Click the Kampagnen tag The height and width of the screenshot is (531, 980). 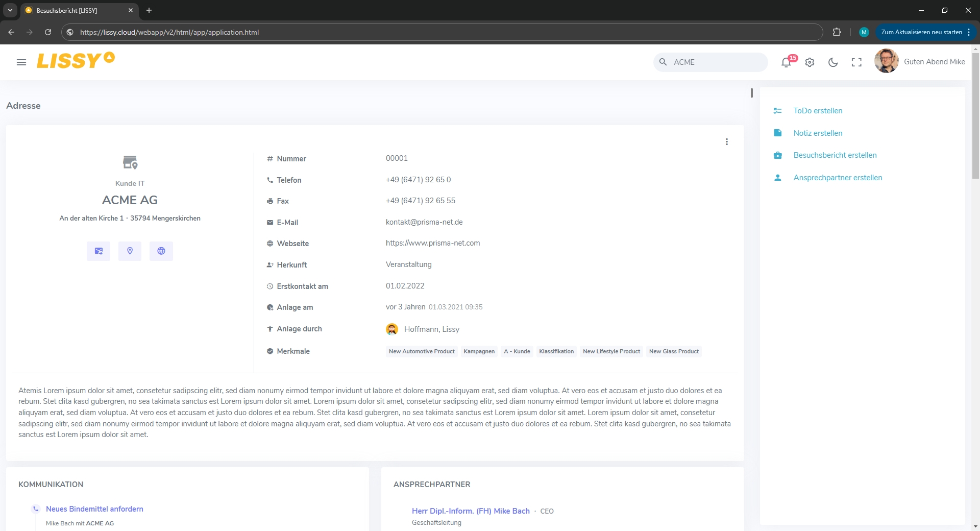(479, 351)
